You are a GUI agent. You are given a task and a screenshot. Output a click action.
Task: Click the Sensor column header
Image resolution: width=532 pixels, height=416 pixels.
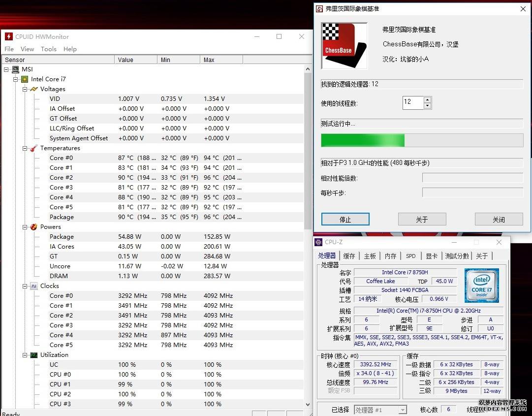tap(59, 60)
